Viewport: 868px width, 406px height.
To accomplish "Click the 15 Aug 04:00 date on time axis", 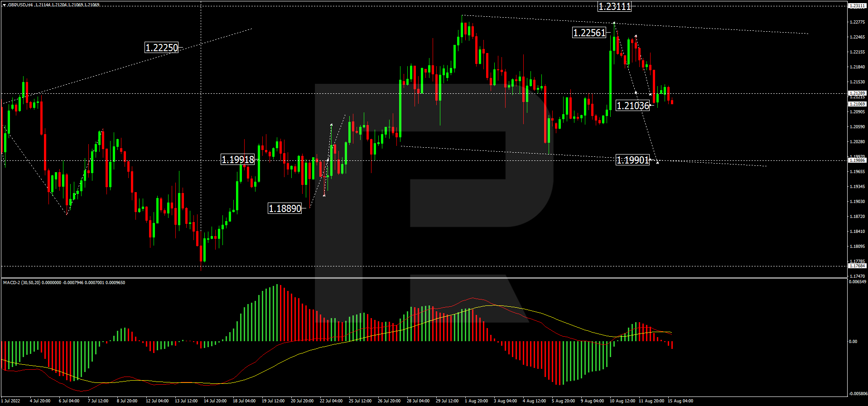I will (680, 401).
